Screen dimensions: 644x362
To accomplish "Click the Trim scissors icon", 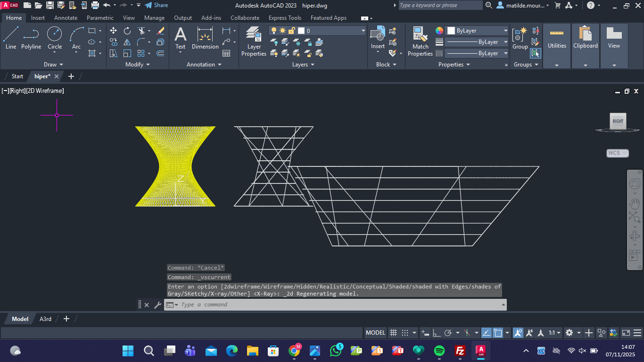I will 141,31.
